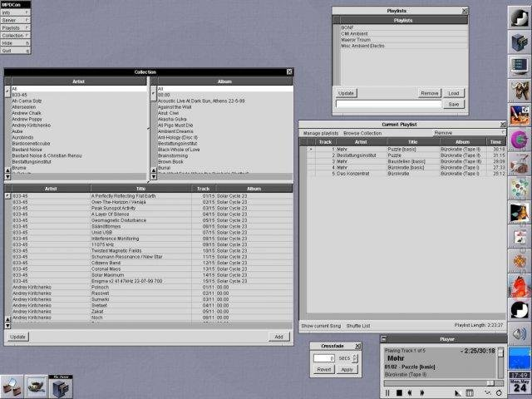
Task: Click Shuffle List below the current playlist
Action: [358, 326]
